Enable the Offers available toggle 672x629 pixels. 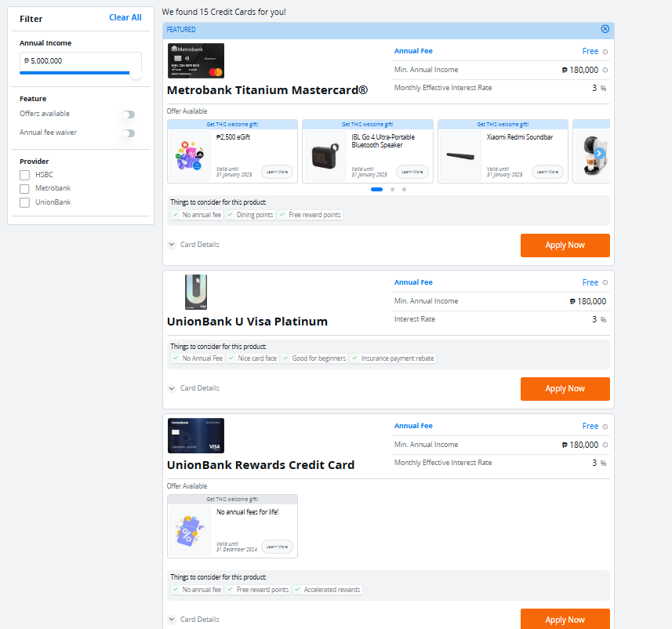click(129, 115)
